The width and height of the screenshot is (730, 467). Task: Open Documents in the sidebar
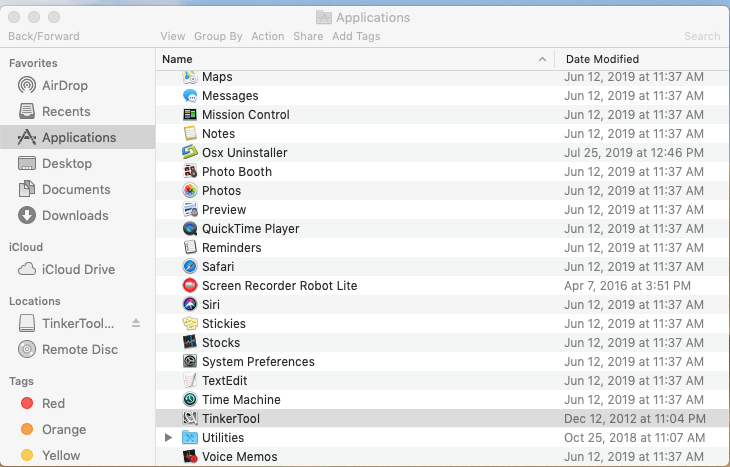pyautogui.click(x=77, y=190)
